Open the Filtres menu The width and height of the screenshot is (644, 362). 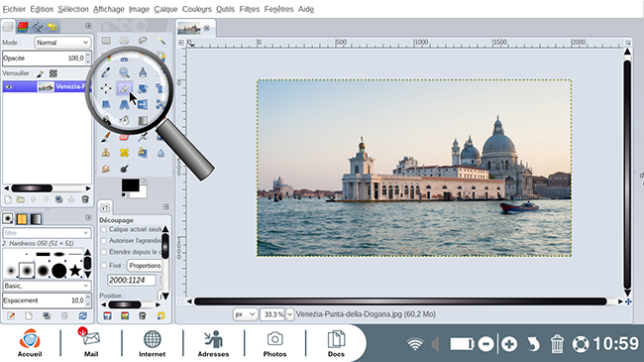[x=250, y=9]
